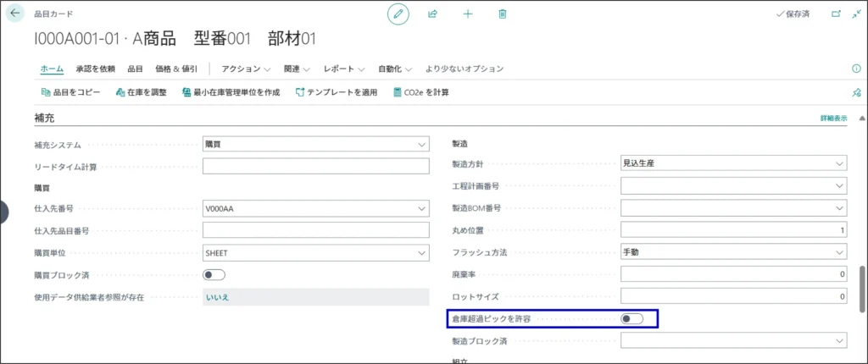Click the share icon

(x=433, y=14)
